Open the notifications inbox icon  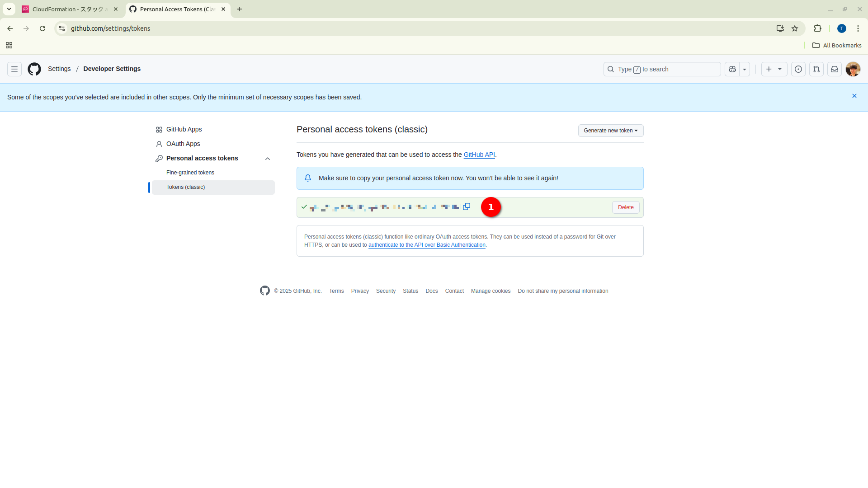point(835,69)
